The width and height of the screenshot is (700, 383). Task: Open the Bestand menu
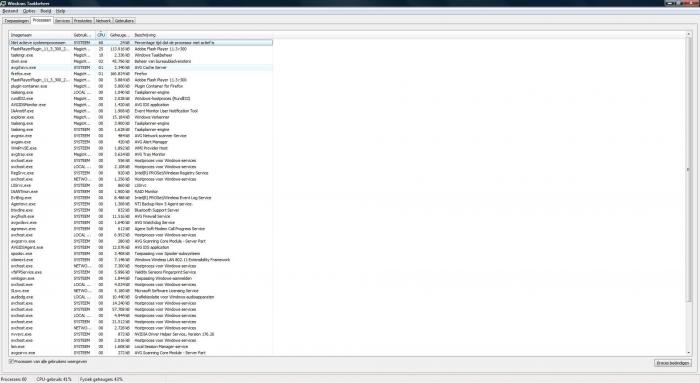10,11
